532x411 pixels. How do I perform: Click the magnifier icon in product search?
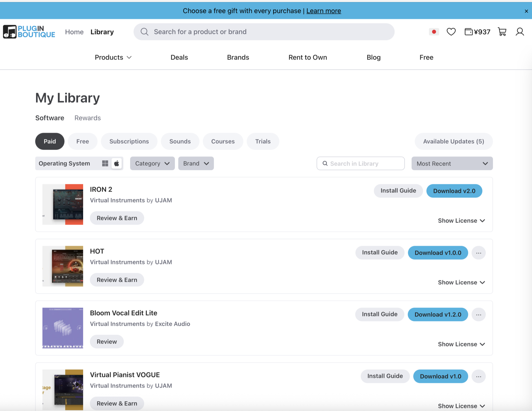click(x=144, y=32)
